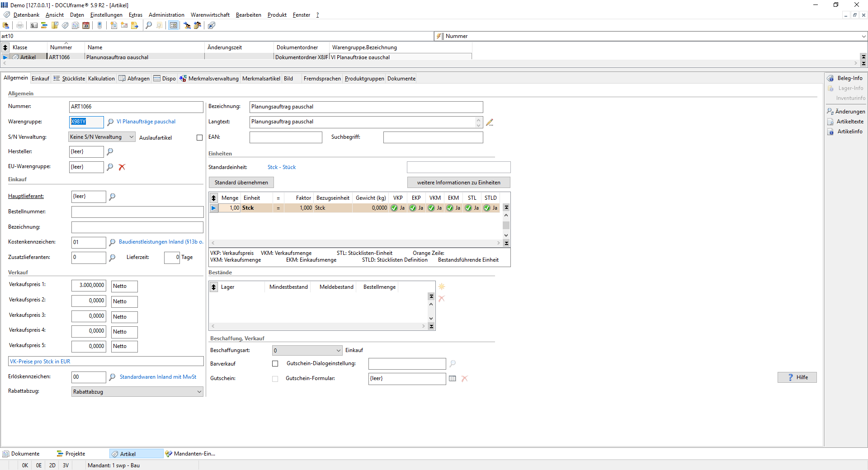This screenshot has height=470, width=868.
Task: Toggle VKM Ja indicator in Stck row
Action: coord(434,208)
